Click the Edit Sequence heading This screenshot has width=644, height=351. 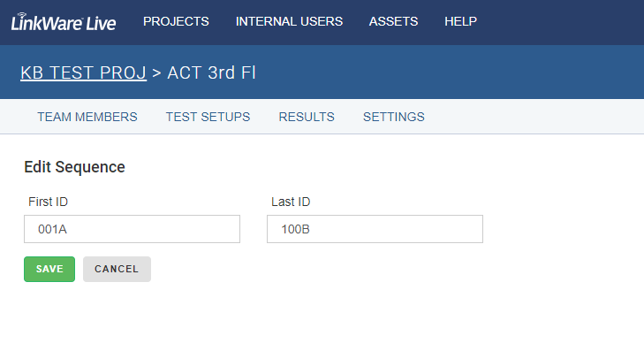(74, 167)
